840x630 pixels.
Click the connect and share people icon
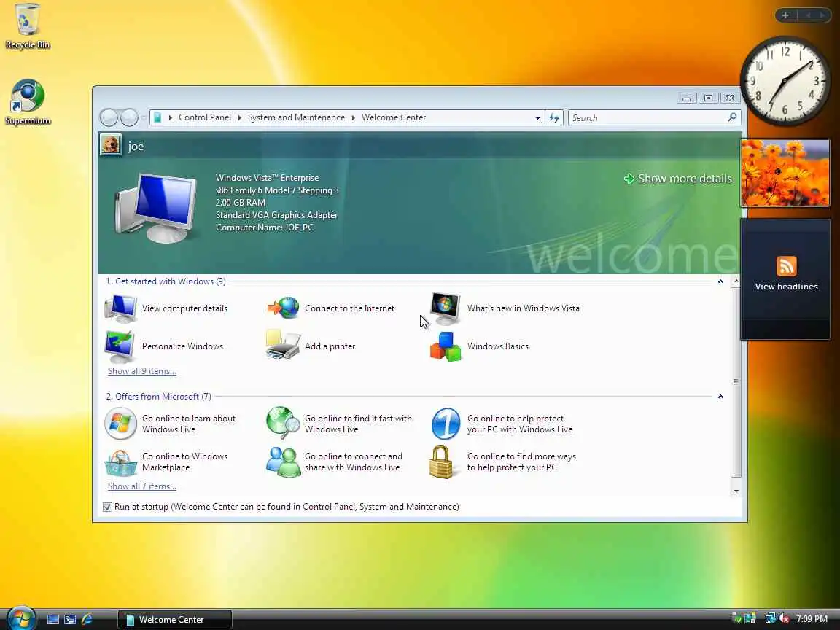(283, 462)
